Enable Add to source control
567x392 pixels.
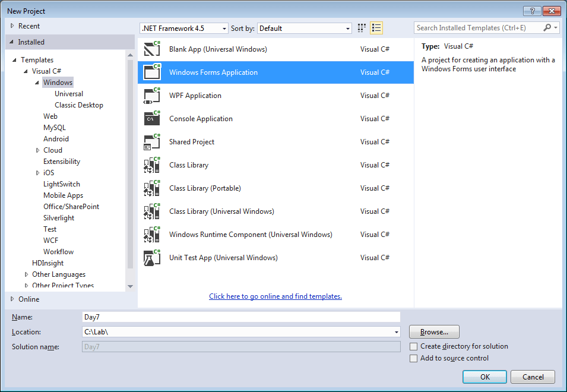414,358
